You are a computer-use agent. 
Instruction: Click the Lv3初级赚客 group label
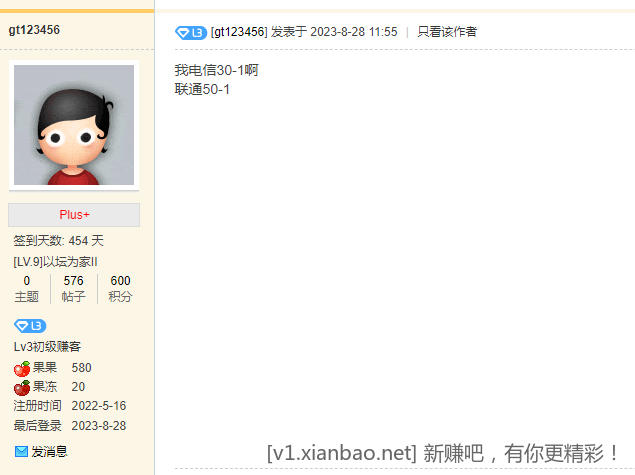[x=47, y=347]
